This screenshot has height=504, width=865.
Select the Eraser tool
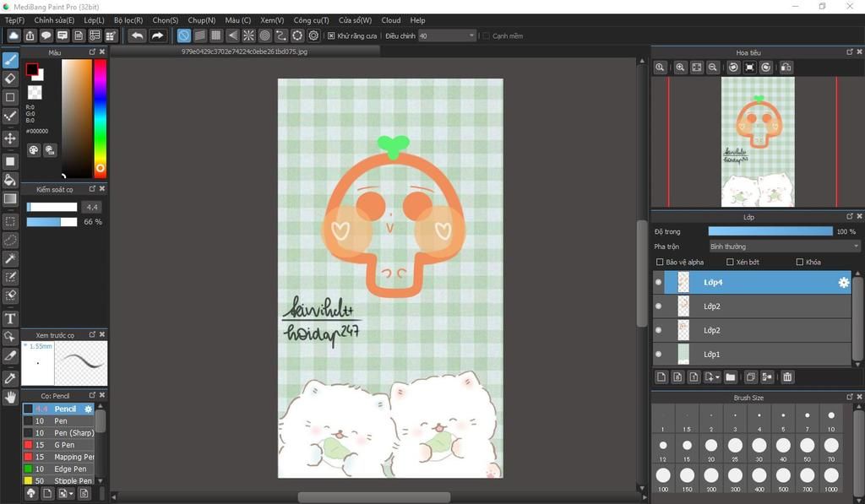coord(10,79)
